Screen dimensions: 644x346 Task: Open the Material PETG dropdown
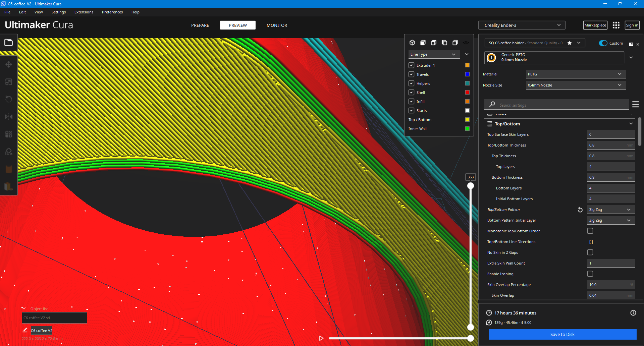click(x=576, y=74)
